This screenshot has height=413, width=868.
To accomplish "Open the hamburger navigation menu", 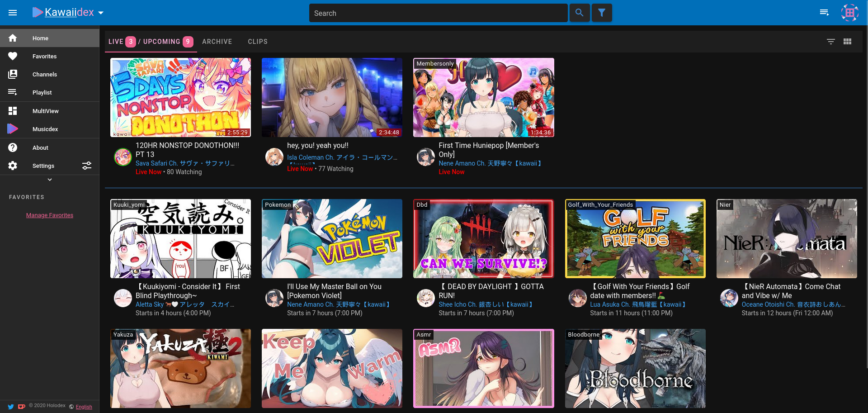I will [13, 13].
